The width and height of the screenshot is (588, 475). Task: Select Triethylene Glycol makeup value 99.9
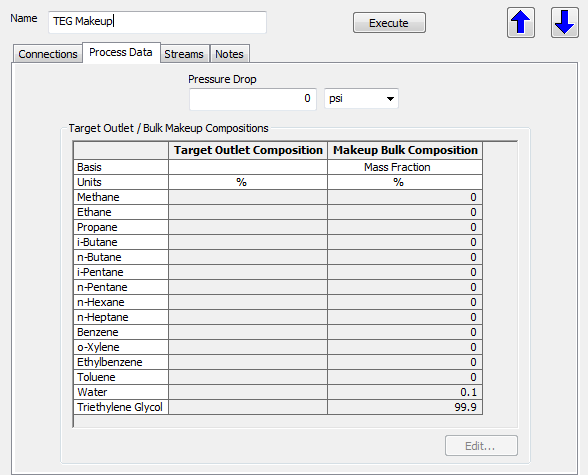click(x=405, y=407)
